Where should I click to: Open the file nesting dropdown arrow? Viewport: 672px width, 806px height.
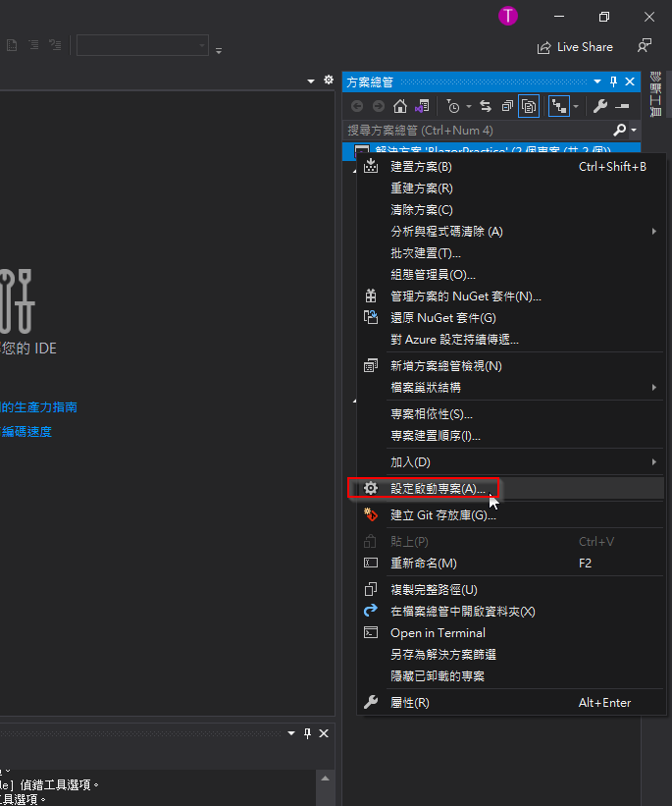(x=576, y=106)
